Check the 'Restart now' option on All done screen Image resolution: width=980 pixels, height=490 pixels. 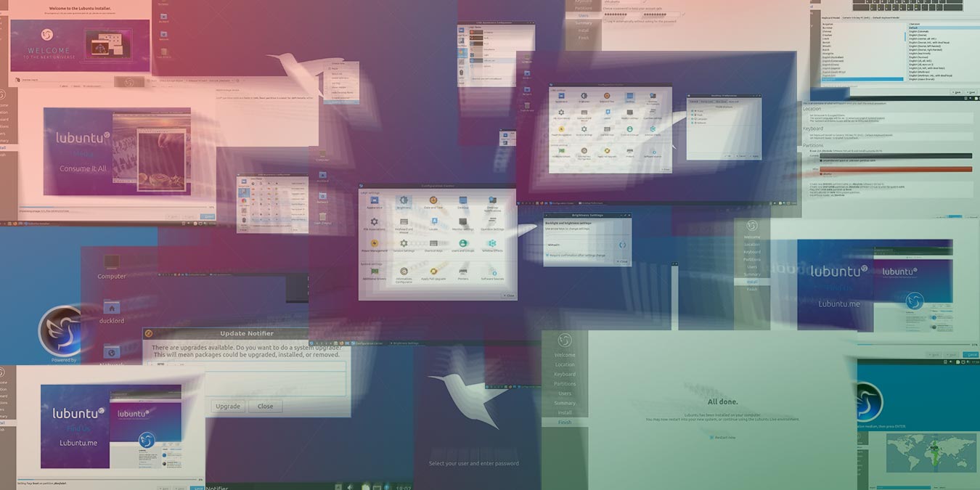[710, 437]
